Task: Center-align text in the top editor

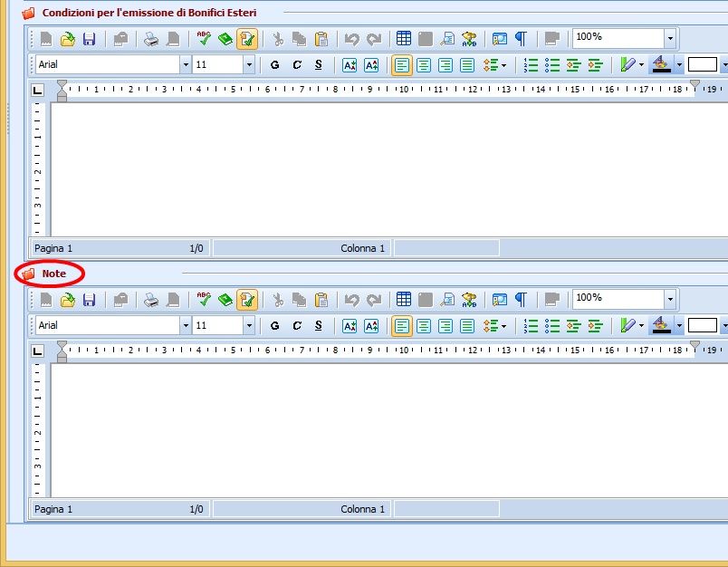Action: tap(424, 65)
